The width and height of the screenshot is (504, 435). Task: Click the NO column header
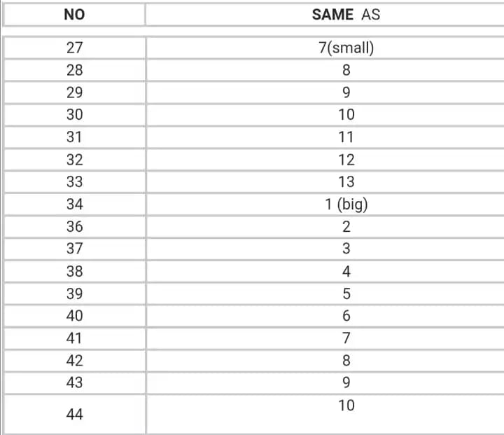tap(74, 14)
